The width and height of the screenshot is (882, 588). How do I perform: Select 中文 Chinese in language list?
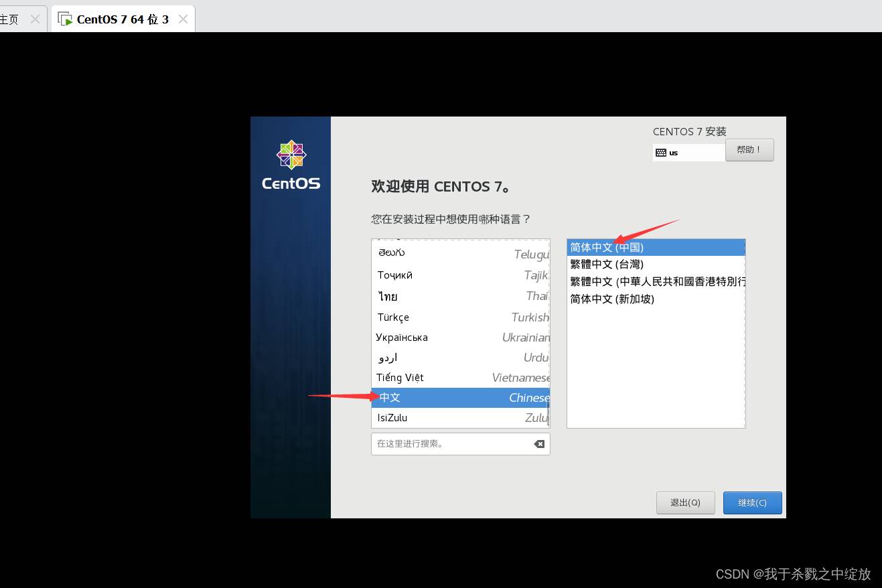tap(460, 398)
